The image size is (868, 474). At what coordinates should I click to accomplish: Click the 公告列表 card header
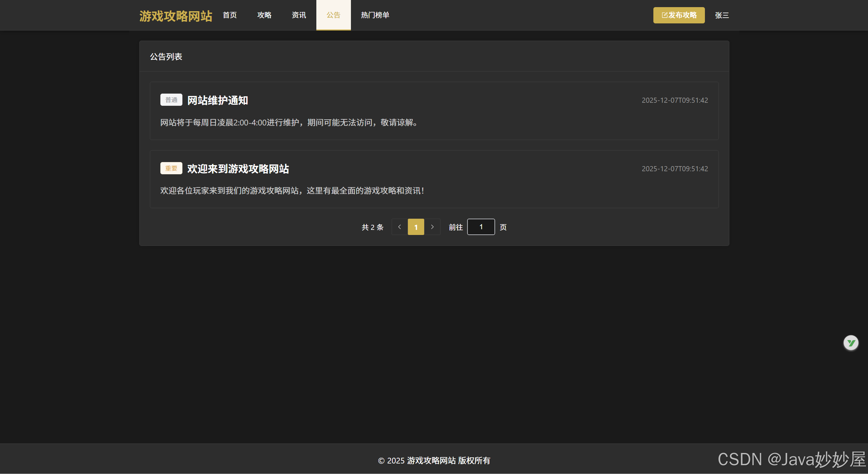[x=166, y=57]
